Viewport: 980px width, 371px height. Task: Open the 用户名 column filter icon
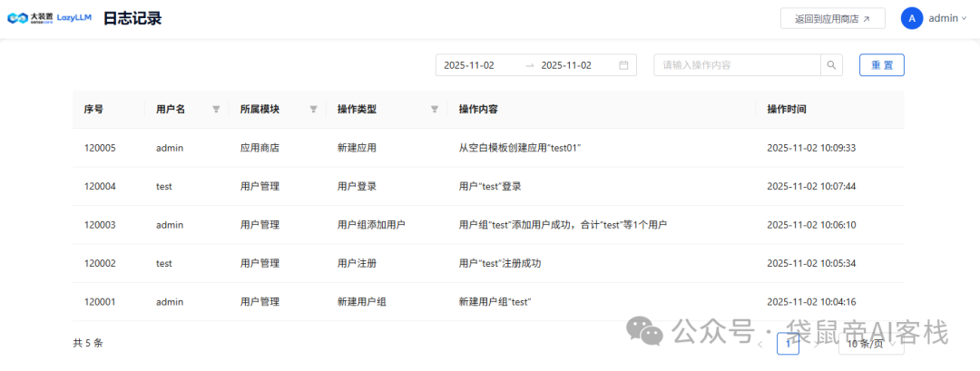[x=216, y=109]
